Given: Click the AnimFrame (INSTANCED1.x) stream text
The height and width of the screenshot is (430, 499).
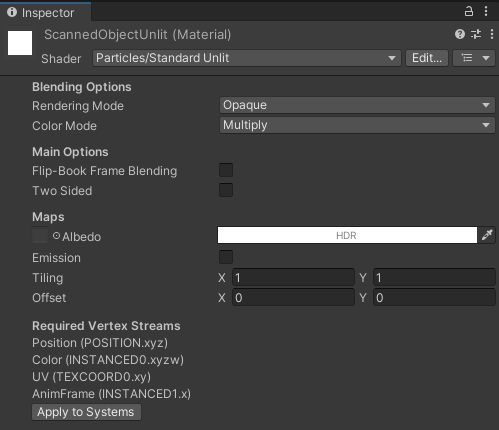Looking at the screenshot, I should [111, 394].
